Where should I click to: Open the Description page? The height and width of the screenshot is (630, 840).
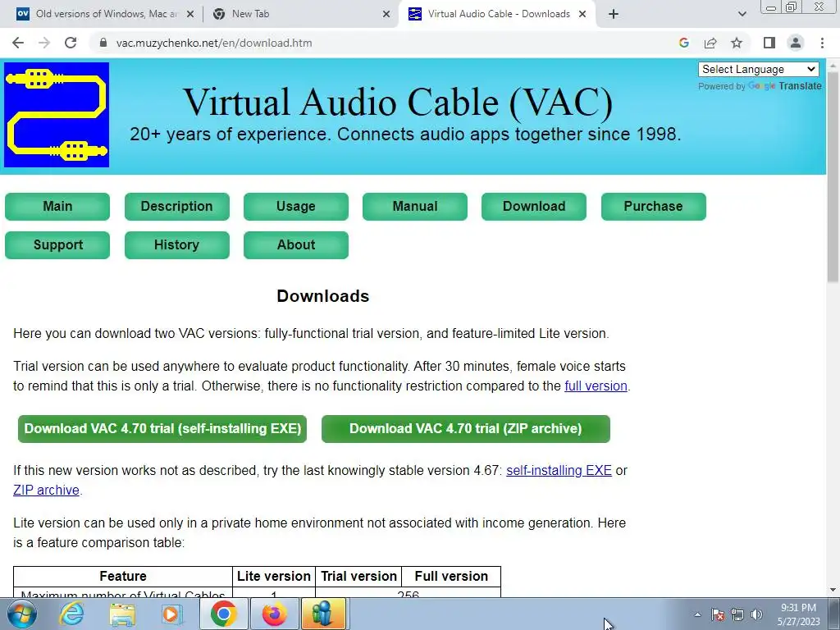(177, 206)
